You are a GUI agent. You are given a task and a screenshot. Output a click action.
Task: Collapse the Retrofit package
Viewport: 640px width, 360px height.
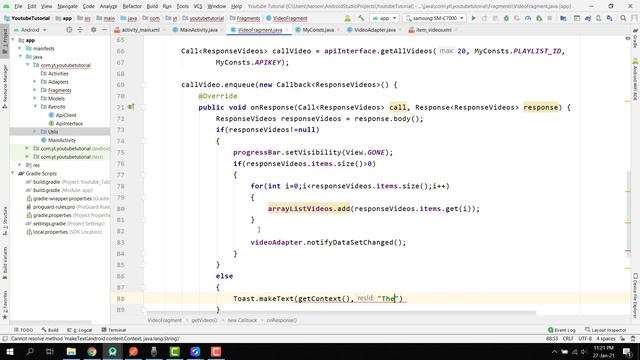[x=35, y=107]
